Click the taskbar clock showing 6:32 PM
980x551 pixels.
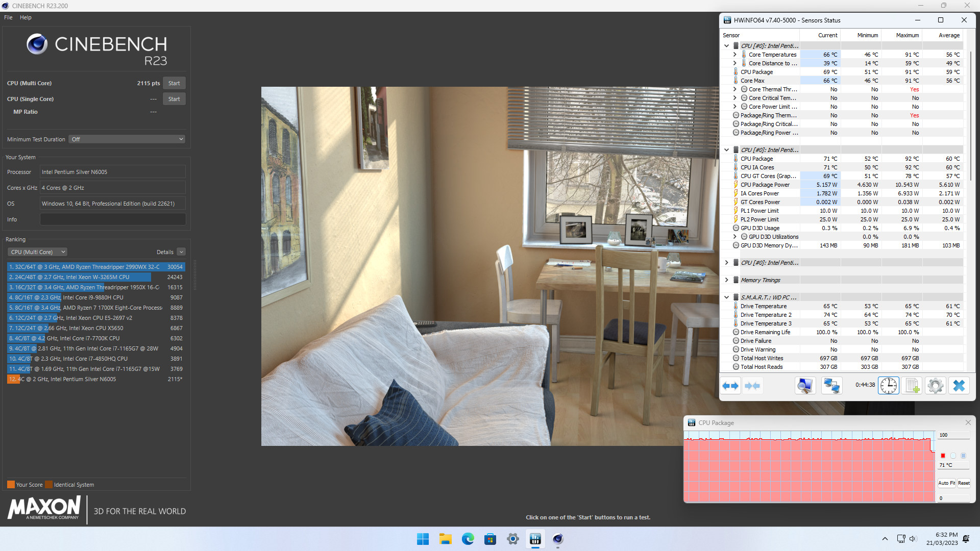pyautogui.click(x=942, y=539)
